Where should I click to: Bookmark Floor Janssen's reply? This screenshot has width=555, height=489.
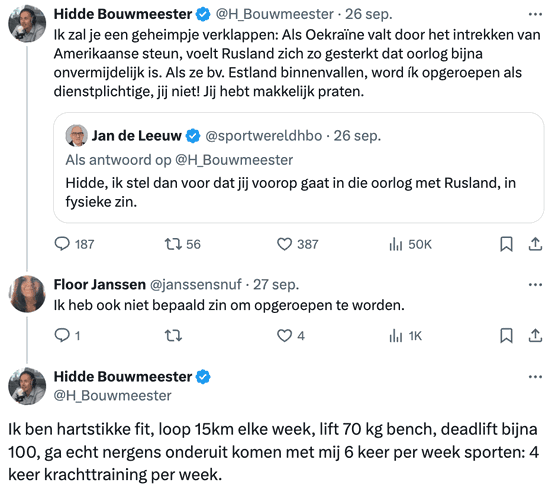point(506,335)
